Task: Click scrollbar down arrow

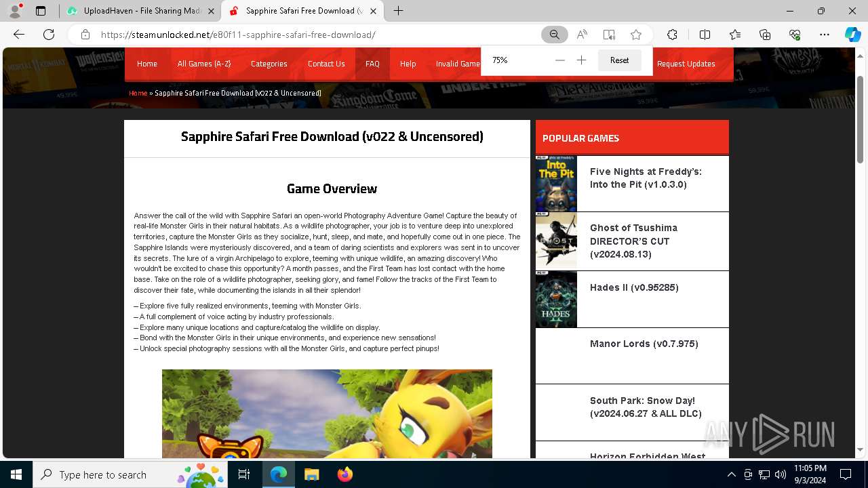Action: pyautogui.click(x=860, y=450)
